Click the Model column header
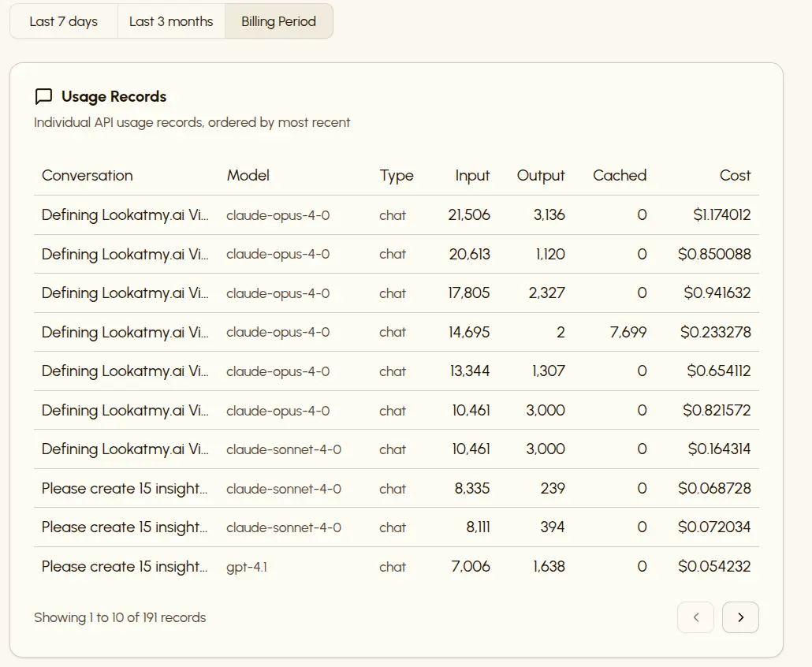This screenshot has width=812, height=667. (248, 176)
